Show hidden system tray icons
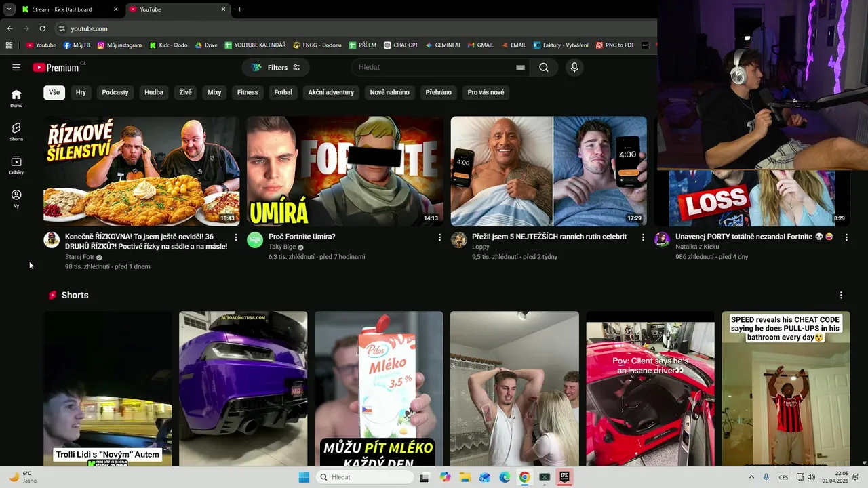The width and height of the screenshot is (868, 488). (x=752, y=477)
